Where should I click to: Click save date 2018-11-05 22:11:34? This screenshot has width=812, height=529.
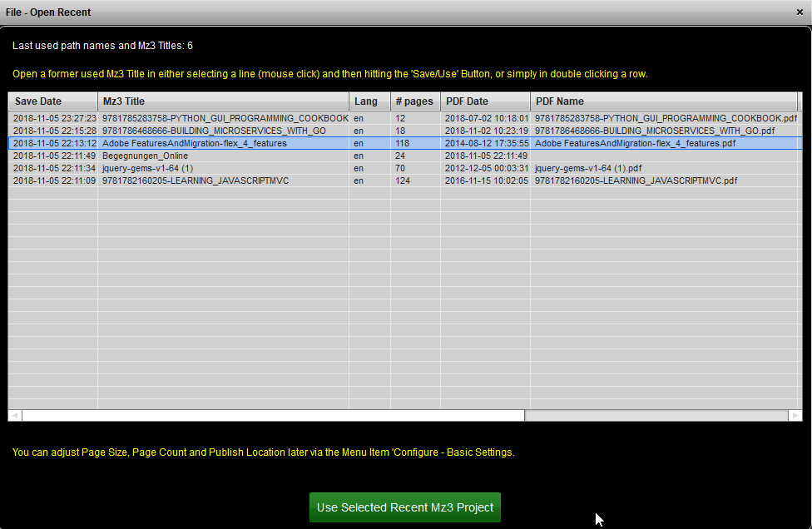(54, 168)
